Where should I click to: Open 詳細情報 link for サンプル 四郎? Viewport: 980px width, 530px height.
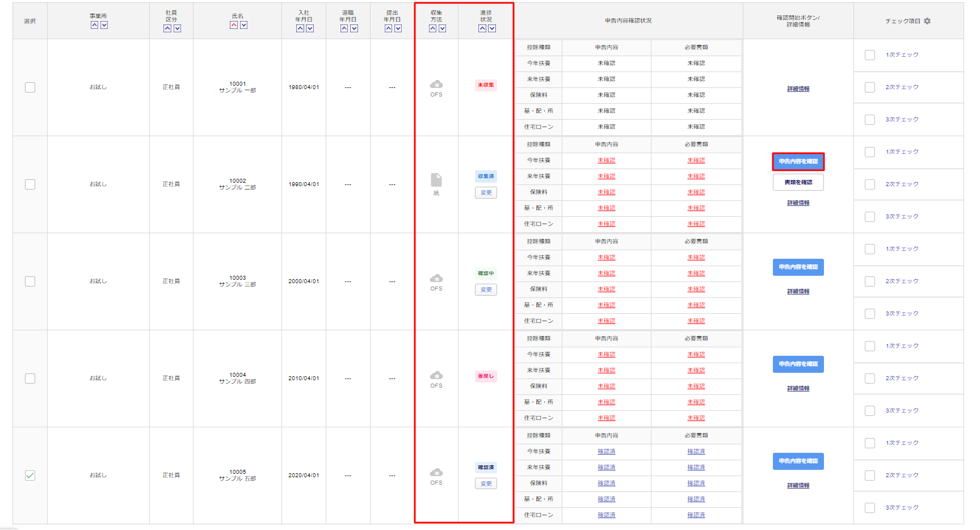pos(798,389)
